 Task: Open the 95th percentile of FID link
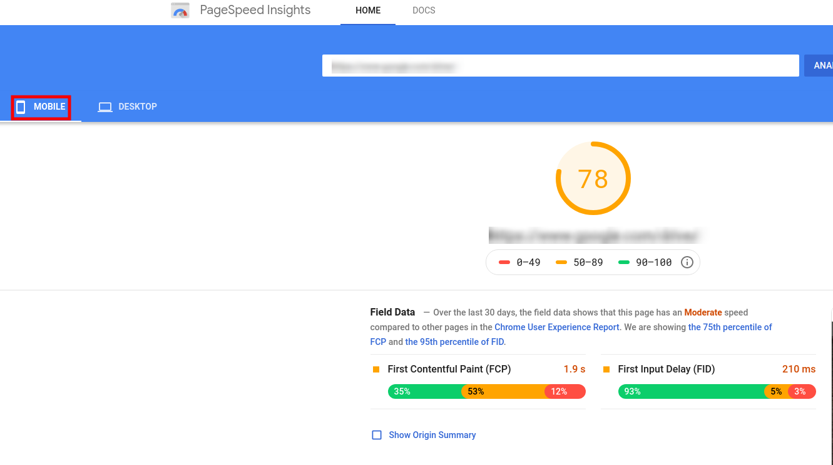pyautogui.click(x=454, y=342)
